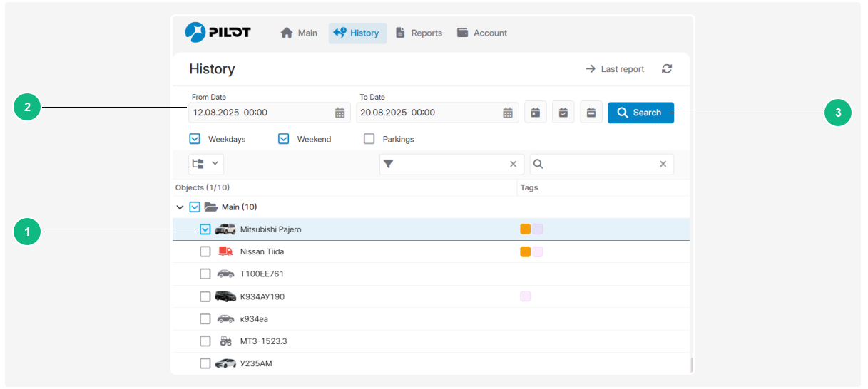Enable the Parkings checkbox

click(x=369, y=139)
